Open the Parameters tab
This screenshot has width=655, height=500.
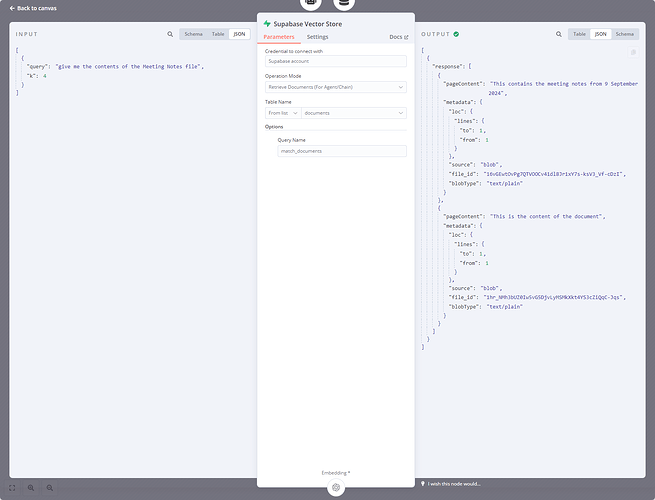tap(279, 37)
